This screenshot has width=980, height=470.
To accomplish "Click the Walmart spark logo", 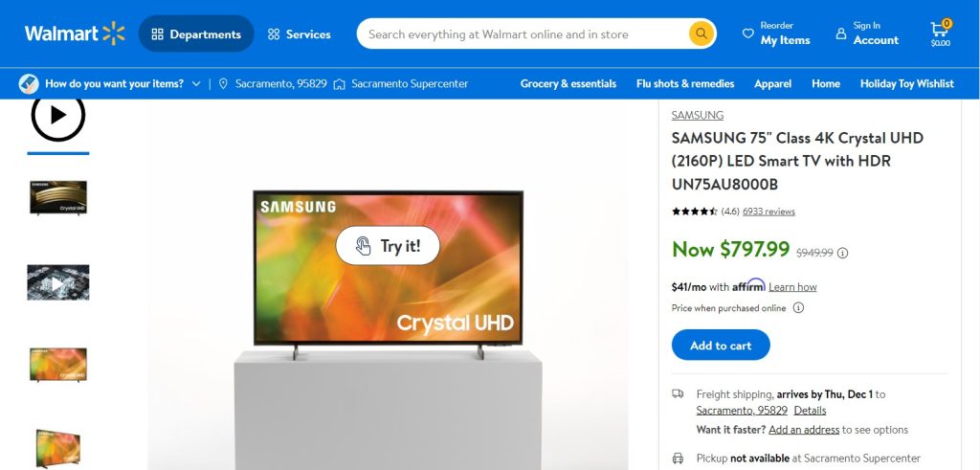I will 114,34.
